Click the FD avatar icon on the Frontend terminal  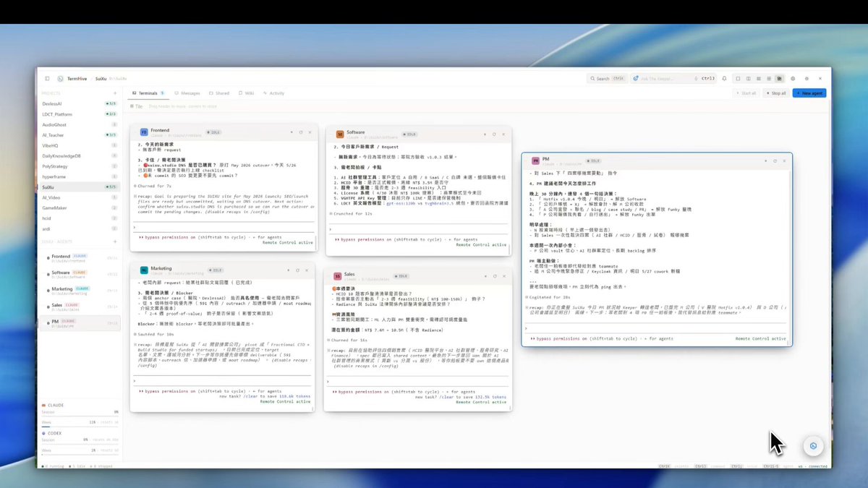click(143, 132)
